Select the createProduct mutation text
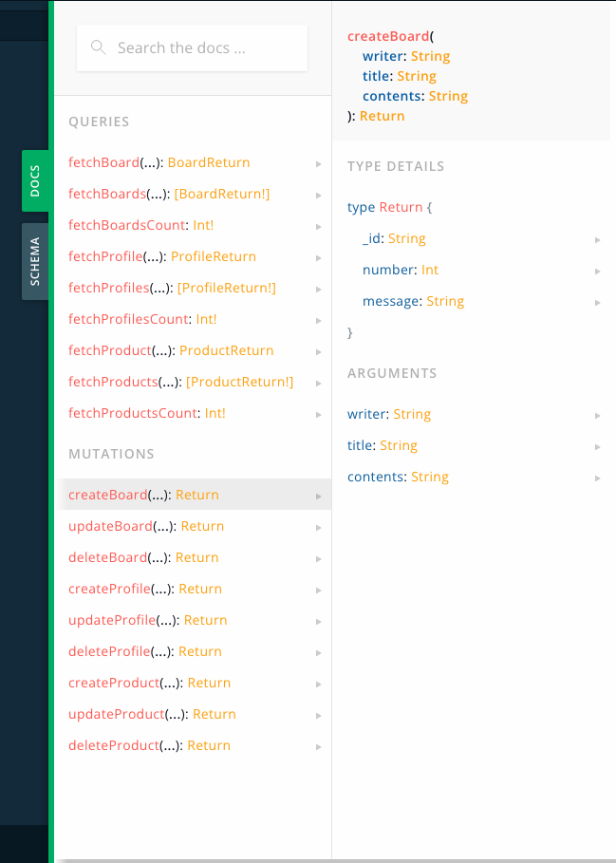Screen dimensions: 616x863 click(x=114, y=683)
